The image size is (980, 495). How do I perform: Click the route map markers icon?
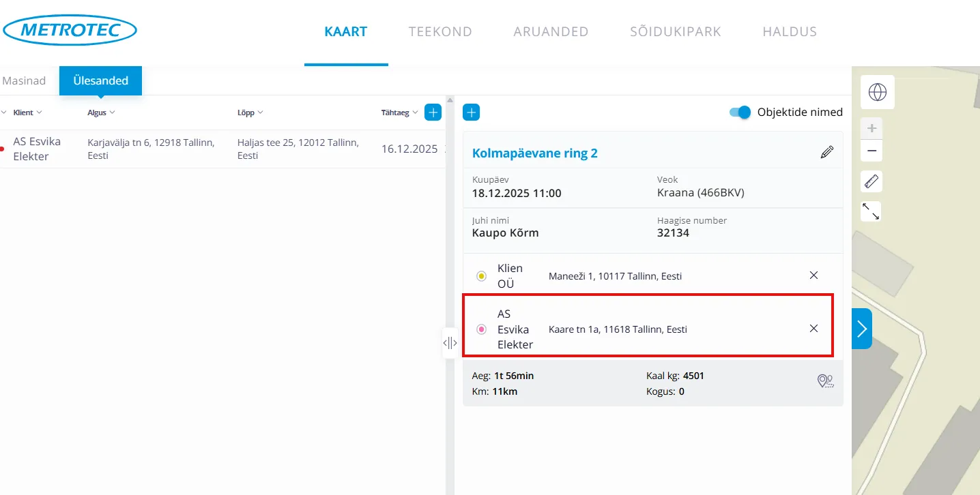coord(825,381)
